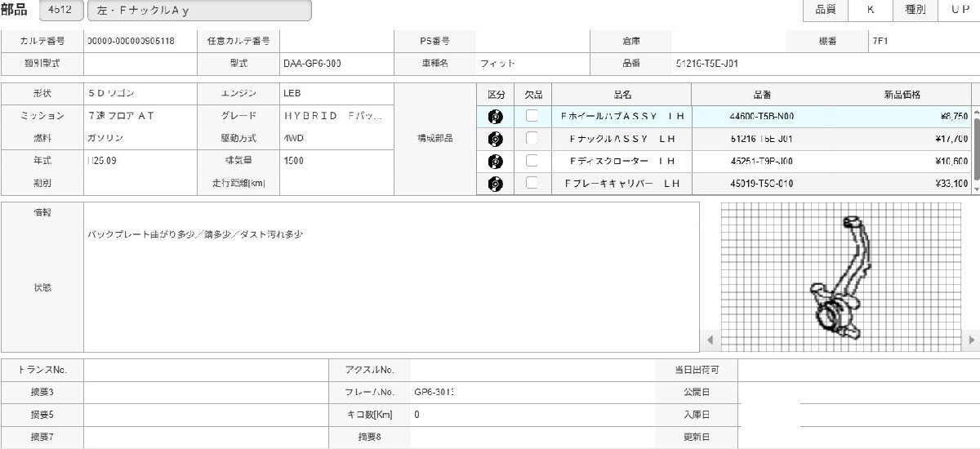Viewport: 980px width, 449px height.
Task: Check the 欠品 box for Fナックル ASSY
Action: click(x=532, y=139)
